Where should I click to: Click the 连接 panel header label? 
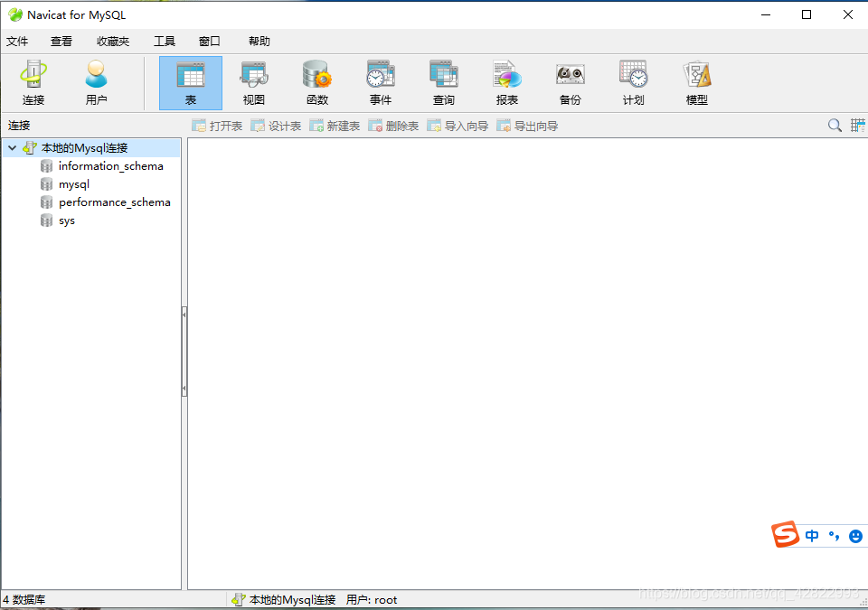point(19,125)
